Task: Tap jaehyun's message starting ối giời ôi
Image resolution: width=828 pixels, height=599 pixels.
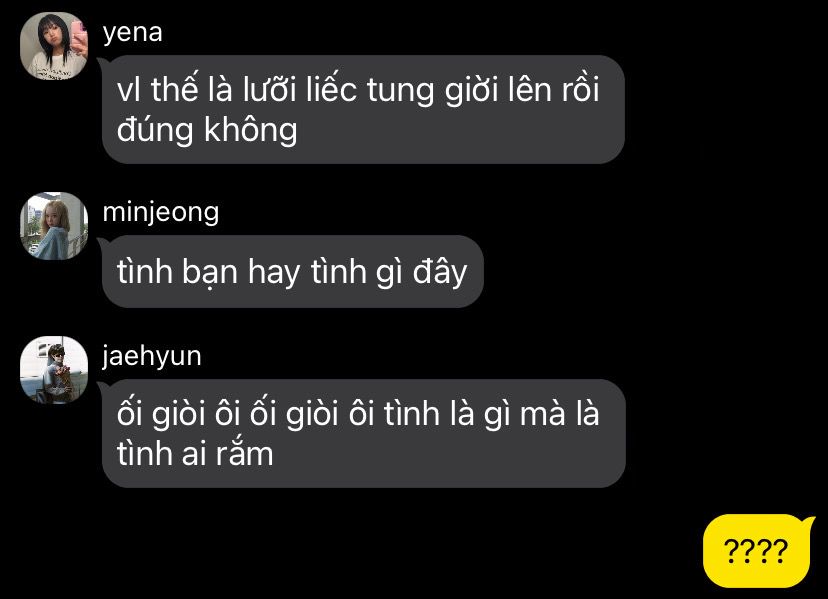Action: tap(363, 433)
